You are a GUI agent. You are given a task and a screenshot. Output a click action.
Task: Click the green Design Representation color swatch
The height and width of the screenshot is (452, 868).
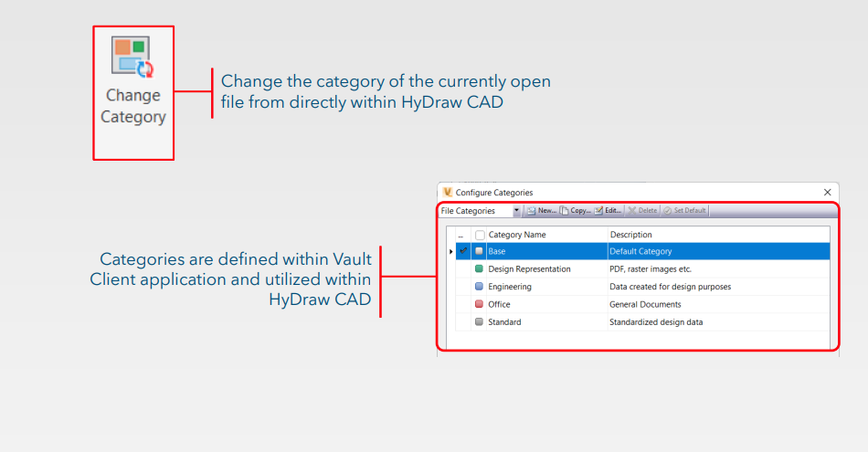[480, 268]
